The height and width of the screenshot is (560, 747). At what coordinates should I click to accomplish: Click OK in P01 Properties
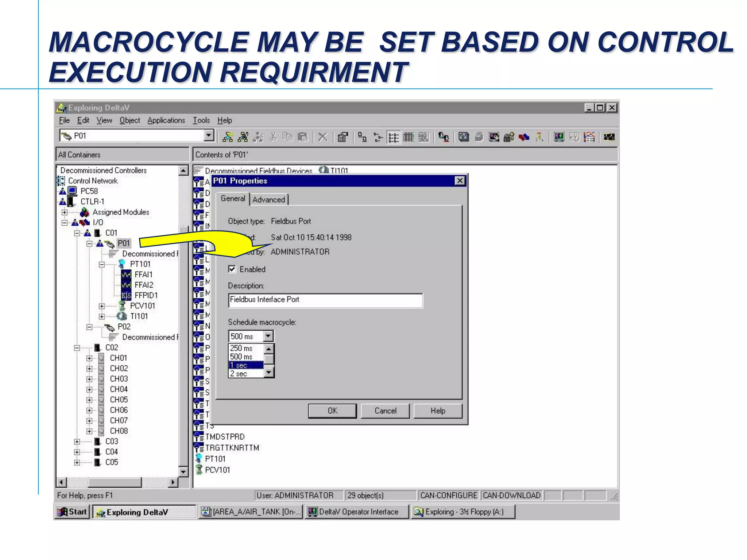tap(332, 411)
